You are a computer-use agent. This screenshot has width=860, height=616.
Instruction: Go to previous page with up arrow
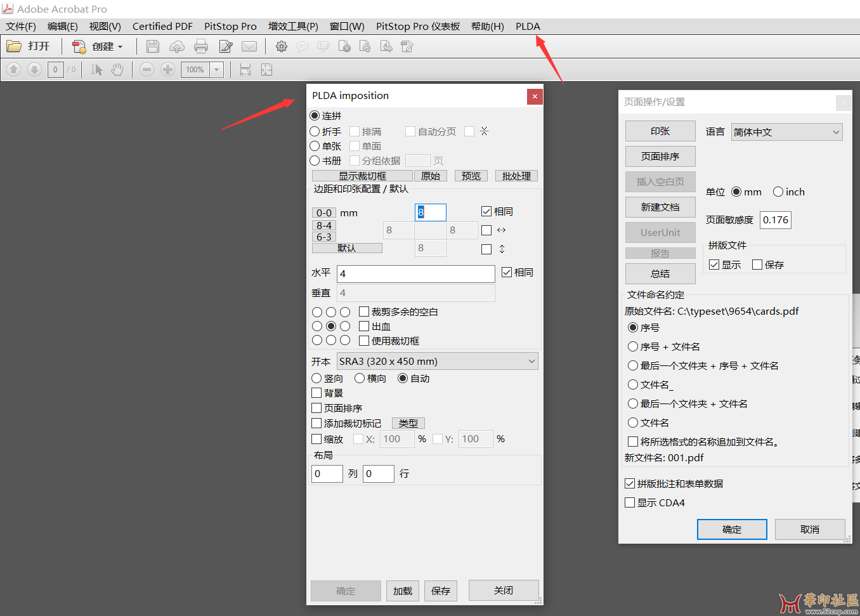pyautogui.click(x=14, y=69)
